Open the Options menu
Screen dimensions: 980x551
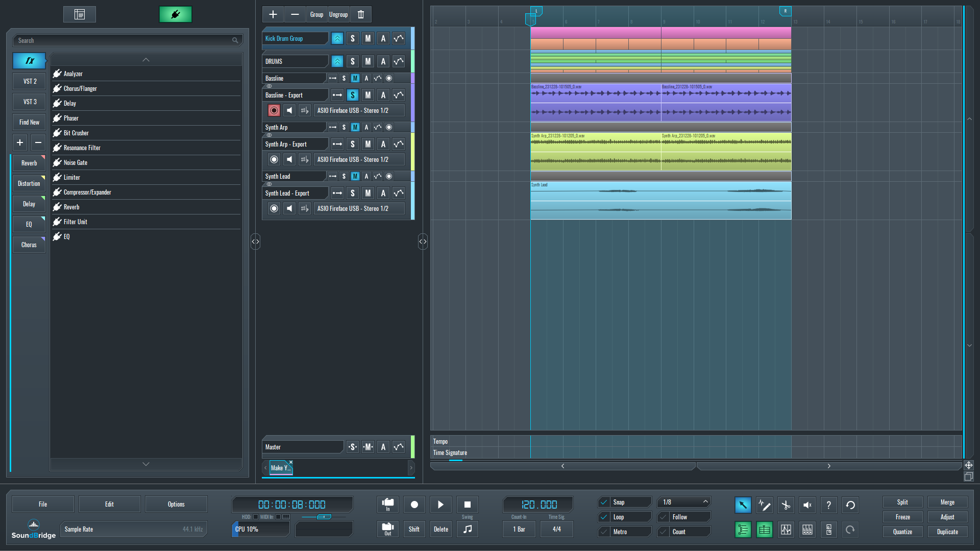176,504
